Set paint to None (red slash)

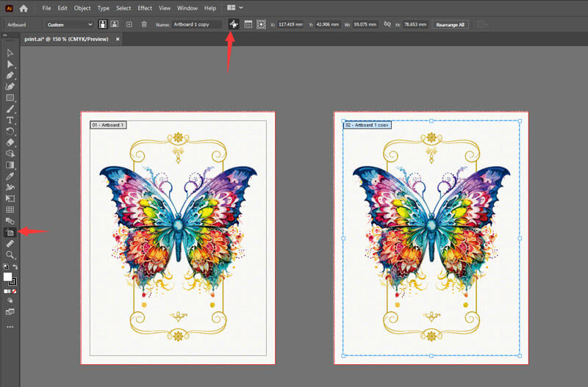pyautogui.click(x=14, y=291)
